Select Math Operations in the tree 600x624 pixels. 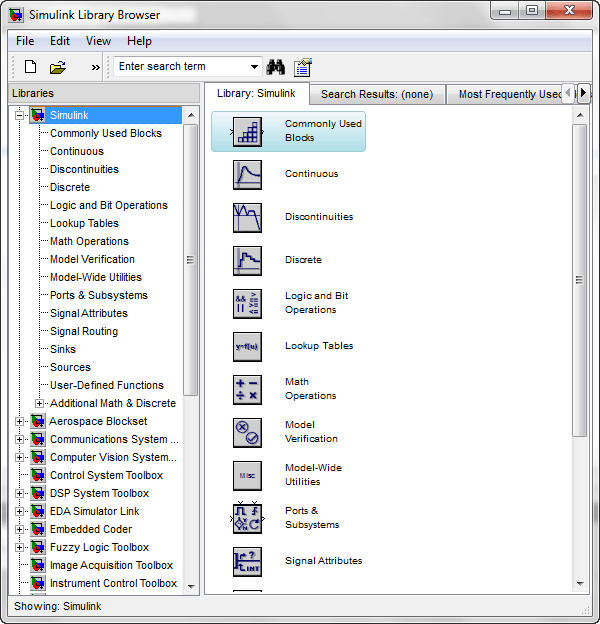pos(89,242)
